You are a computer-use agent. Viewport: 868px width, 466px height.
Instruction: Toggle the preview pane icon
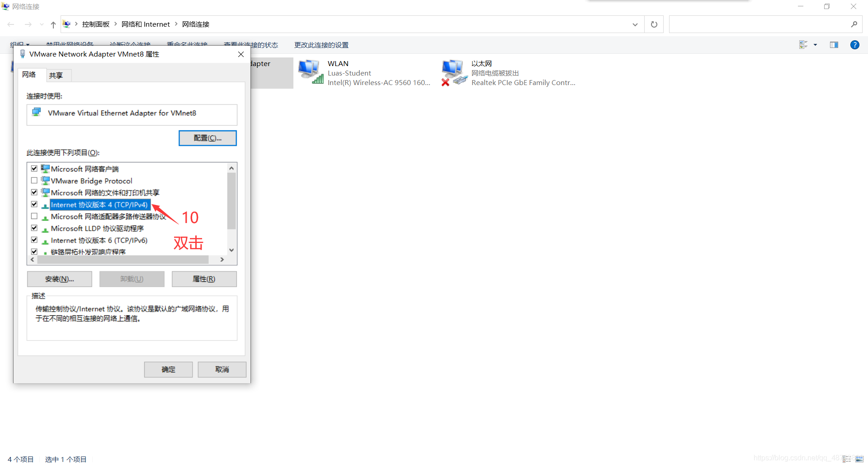click(834, 45)
